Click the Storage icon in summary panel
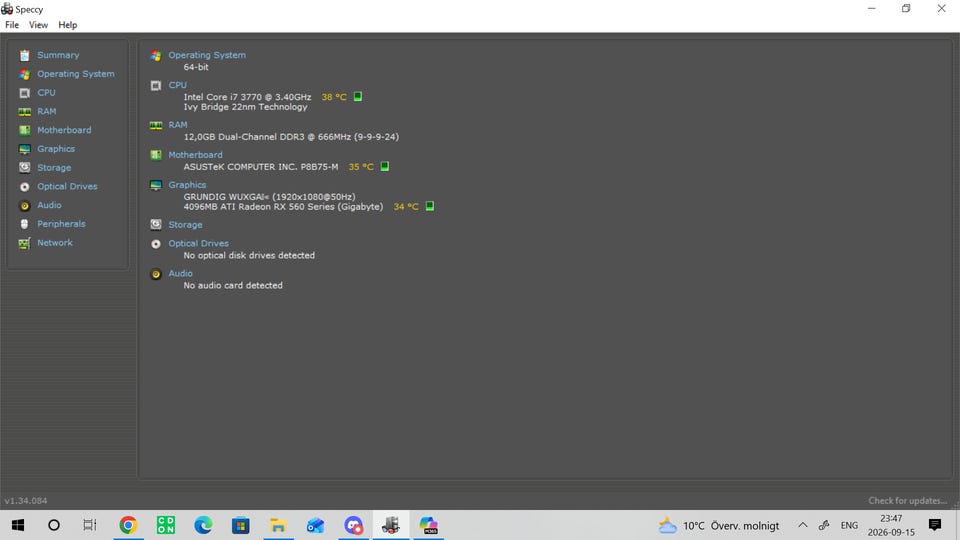The image size is (960, 540). coord(156,225)
